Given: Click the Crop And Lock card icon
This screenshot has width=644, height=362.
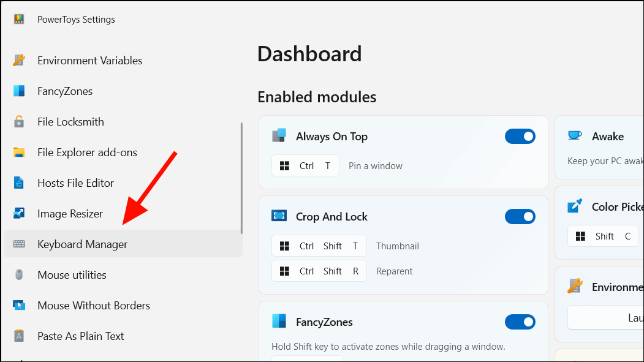Looking at the screenshot, I should [279, 216].
